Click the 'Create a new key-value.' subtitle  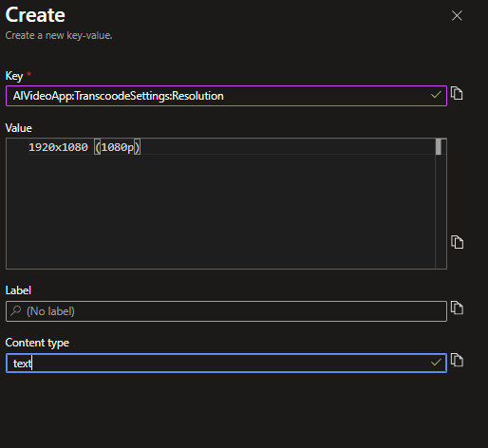59,35
